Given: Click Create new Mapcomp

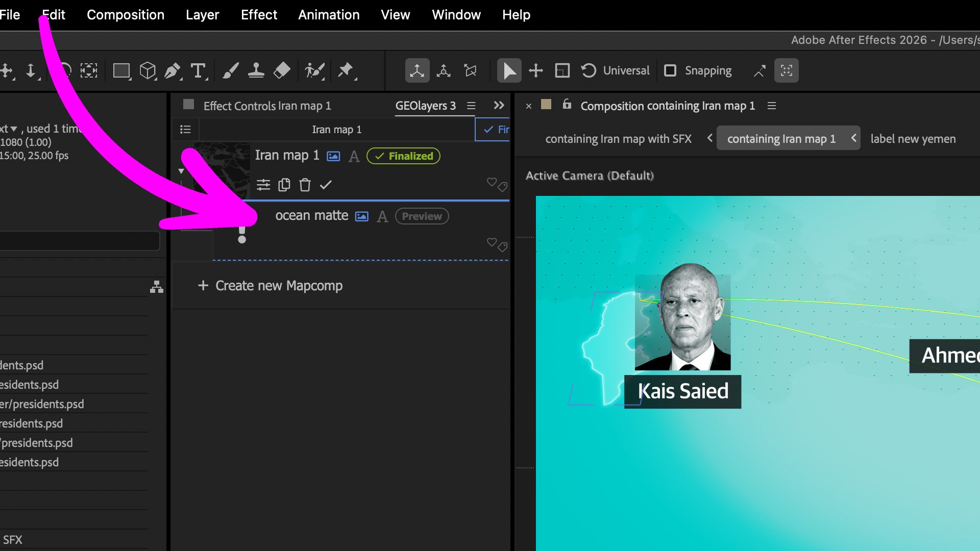Looking at the screenshot, I should click(x=270, y=286).
